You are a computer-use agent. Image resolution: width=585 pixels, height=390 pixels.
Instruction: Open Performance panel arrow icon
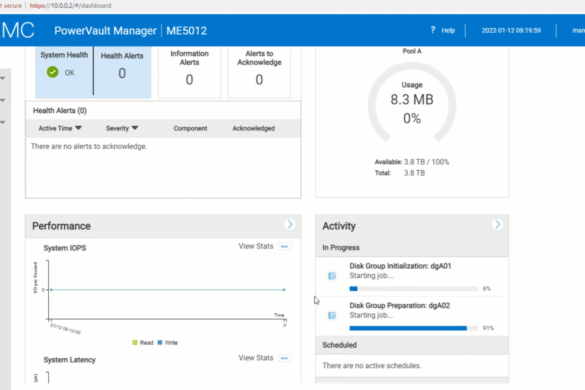pyautogui.click(x=290, y=224)
